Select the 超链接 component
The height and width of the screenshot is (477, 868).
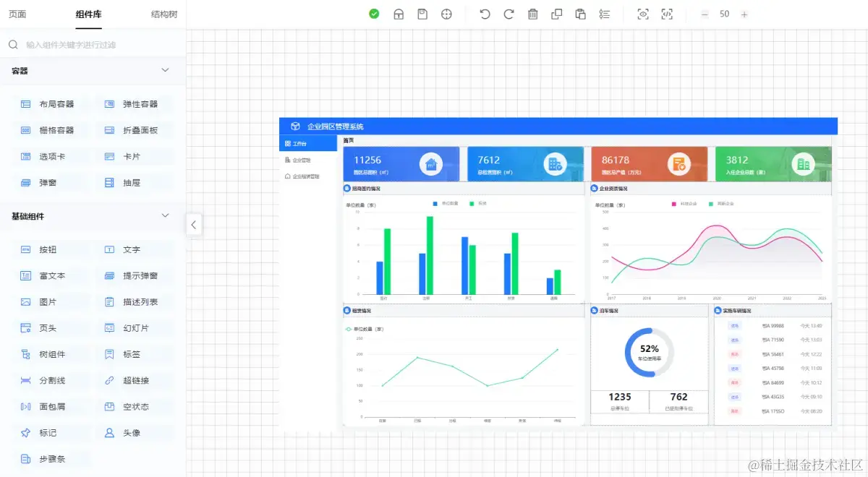pos(135,380)
